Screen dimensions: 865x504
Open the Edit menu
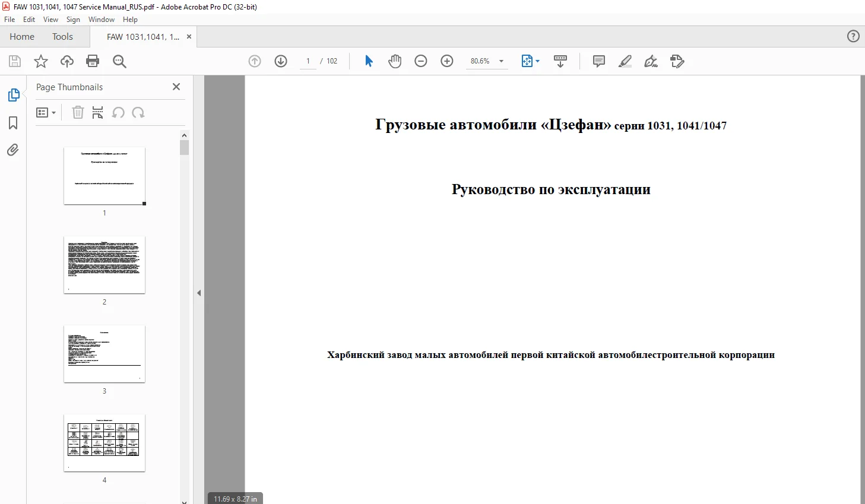click(x=29, y=20)
